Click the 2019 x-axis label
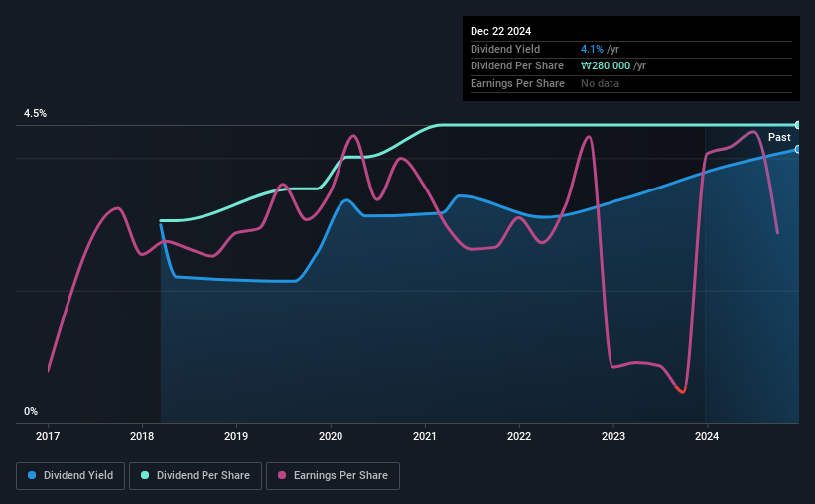Viewport: 815px width, 504px height. tap(236, 436)
